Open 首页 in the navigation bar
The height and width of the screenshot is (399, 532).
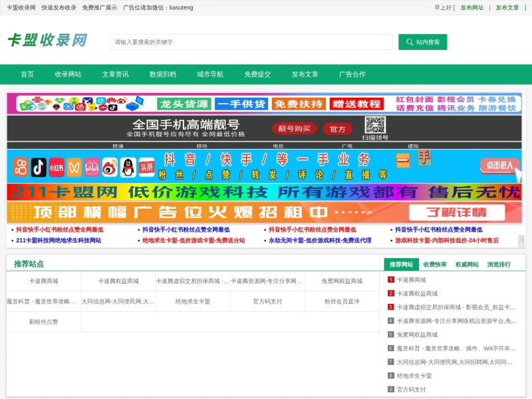click(x=27, y=74)
